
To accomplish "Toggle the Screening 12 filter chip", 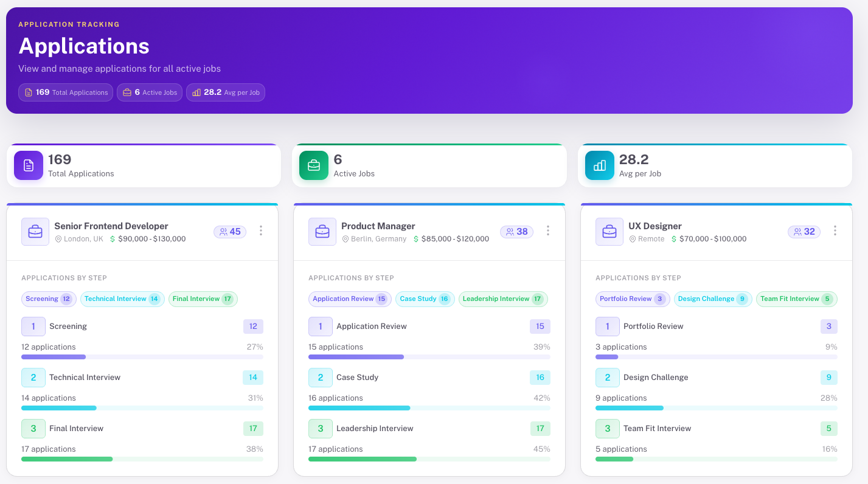I will pos(48,299).
